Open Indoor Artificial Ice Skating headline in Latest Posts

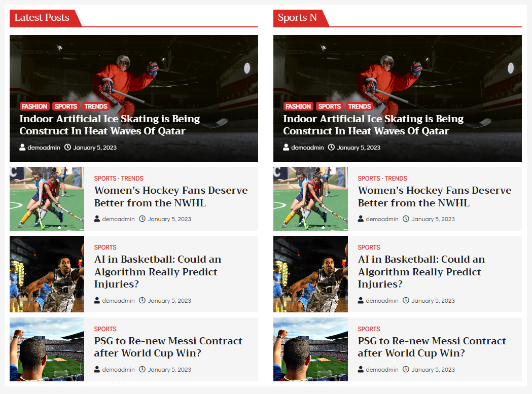click(x=110, y=125)
